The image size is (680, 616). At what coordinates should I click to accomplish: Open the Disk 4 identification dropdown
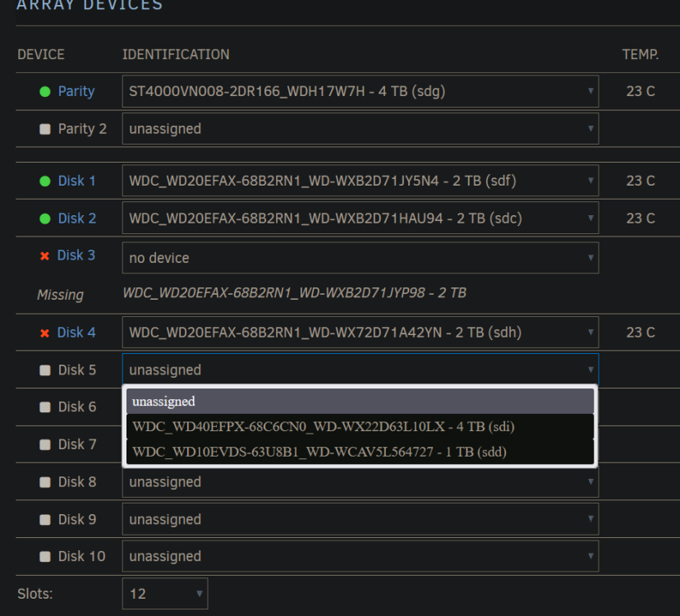[361, 333]
